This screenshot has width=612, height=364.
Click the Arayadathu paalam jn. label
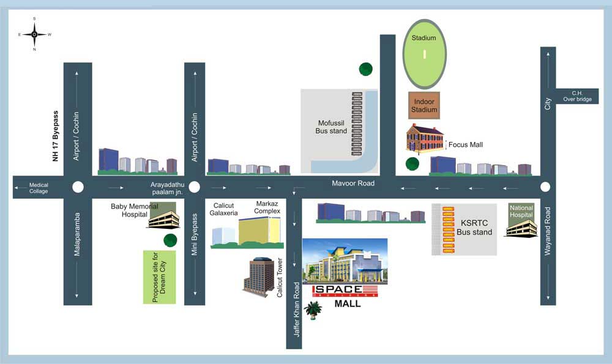click(168, 188)
